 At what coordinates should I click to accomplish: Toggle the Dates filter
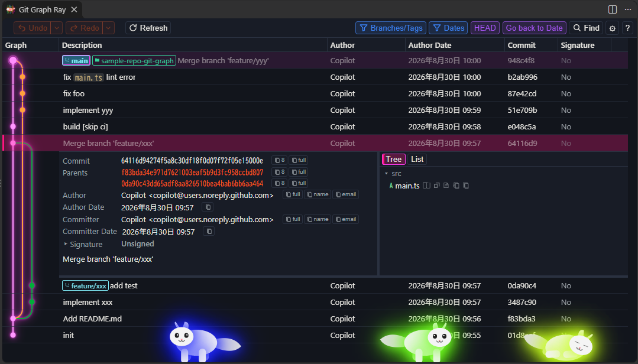pos(448,28)
